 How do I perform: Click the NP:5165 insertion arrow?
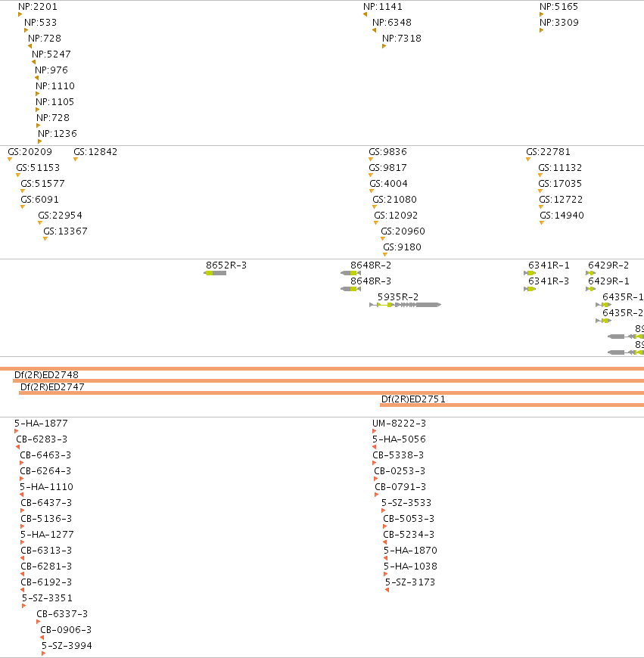pos(542,14)
